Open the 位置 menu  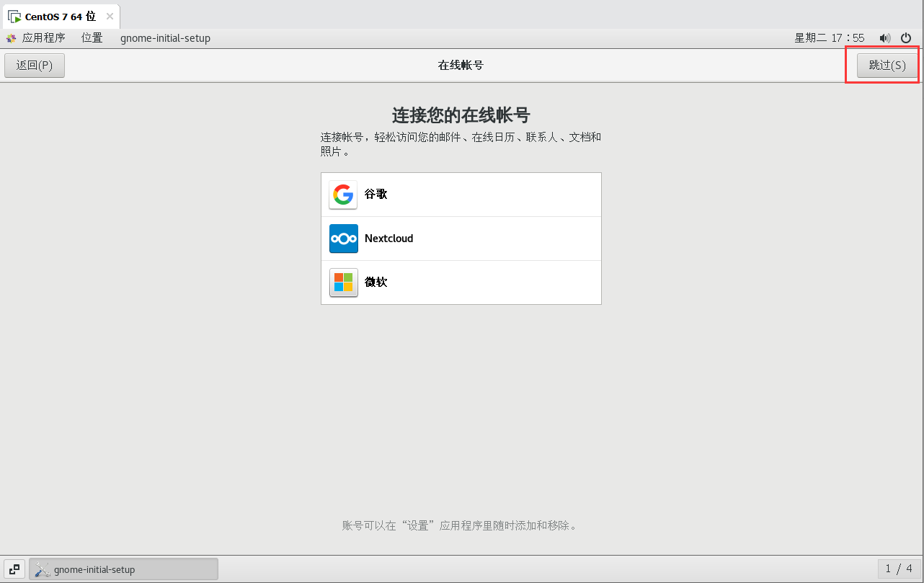[x=92, y=38]
